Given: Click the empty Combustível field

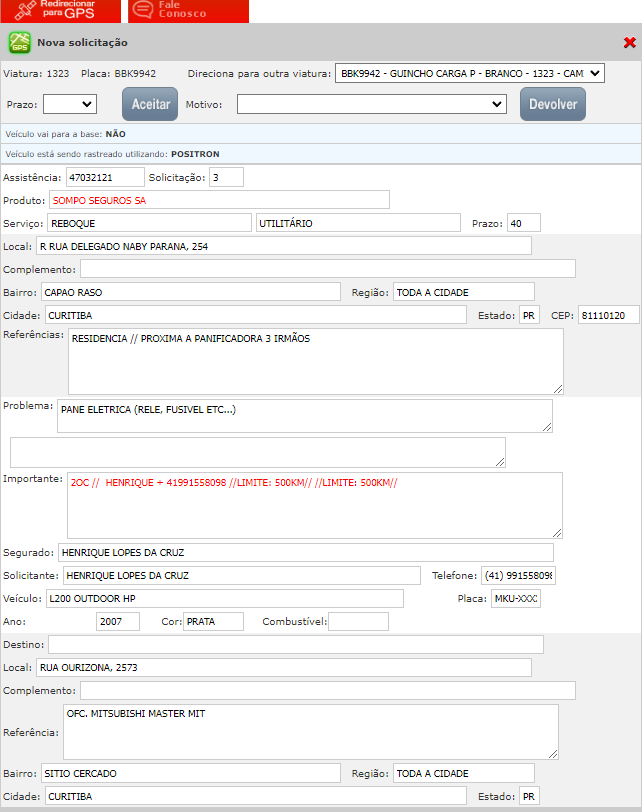Looking at the screenshot, I should click(358, 622).
